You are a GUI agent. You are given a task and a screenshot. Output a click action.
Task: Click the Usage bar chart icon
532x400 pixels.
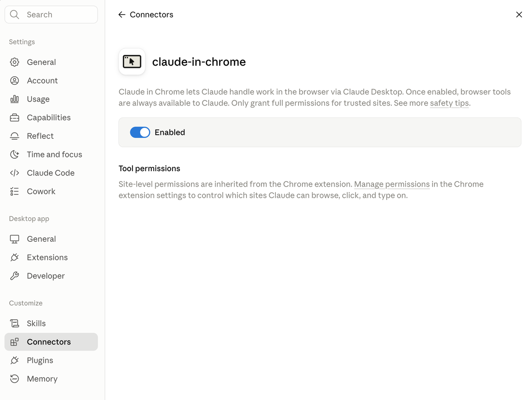(15, 99)
